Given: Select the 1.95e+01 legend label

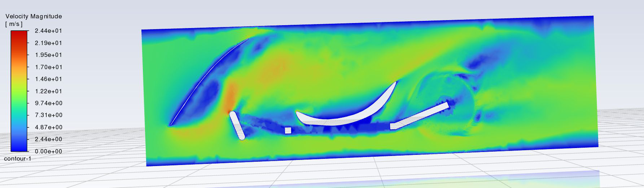Looking at the screenshot, I should click(48, 55).
